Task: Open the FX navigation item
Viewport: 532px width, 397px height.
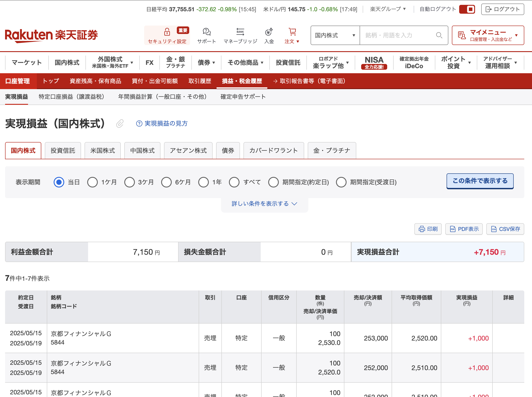Action: [149, 62]
